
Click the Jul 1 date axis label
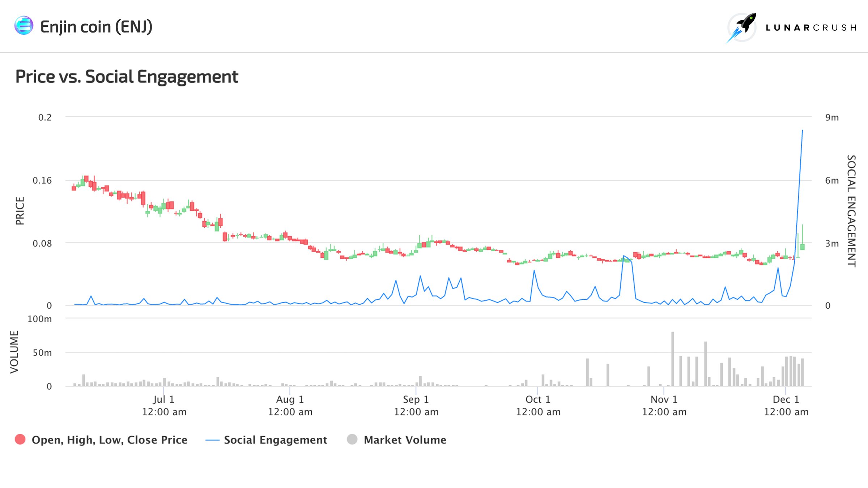click(164, 405)
